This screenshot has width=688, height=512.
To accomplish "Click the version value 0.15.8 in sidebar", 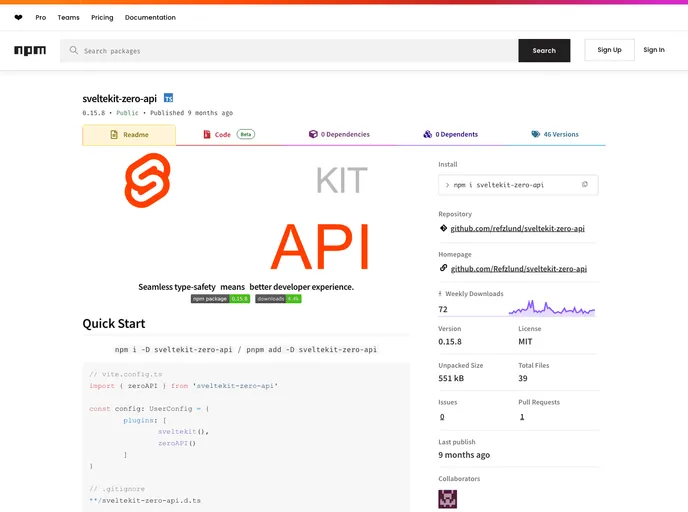I will 450,342.
